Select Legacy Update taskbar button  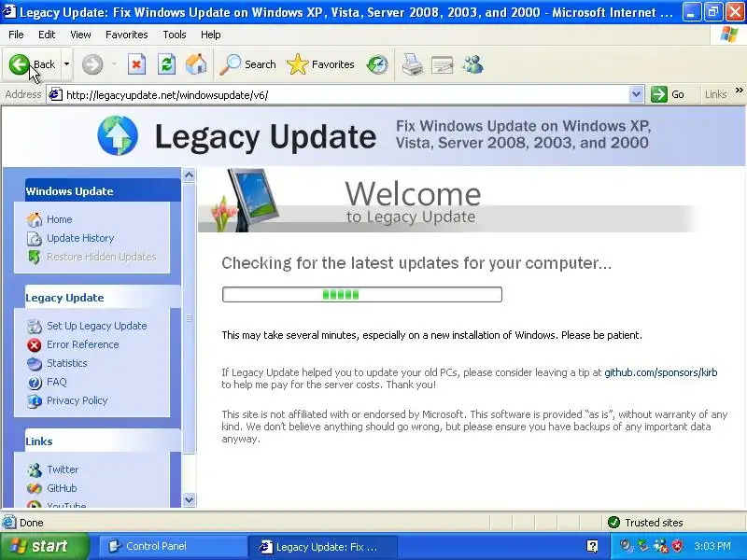[321, 546]
